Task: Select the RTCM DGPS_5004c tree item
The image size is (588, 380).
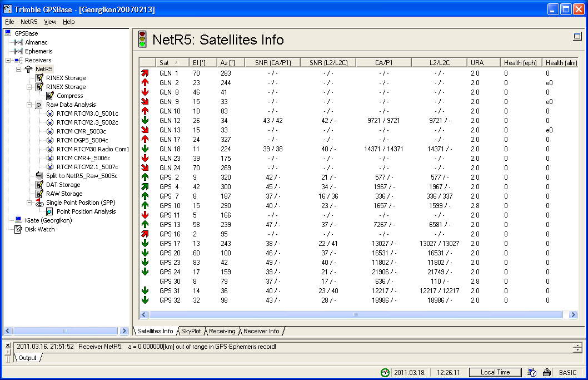Action: pos(82,140)
